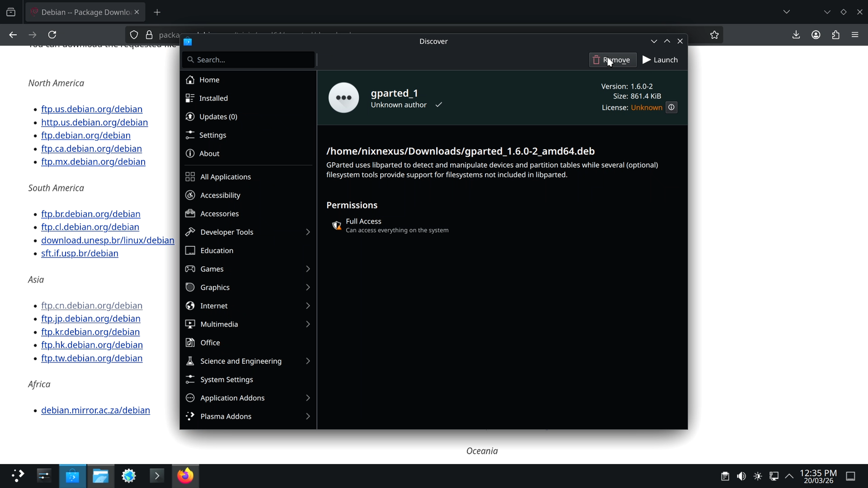Open Discover Settings entry

[248, 135]
